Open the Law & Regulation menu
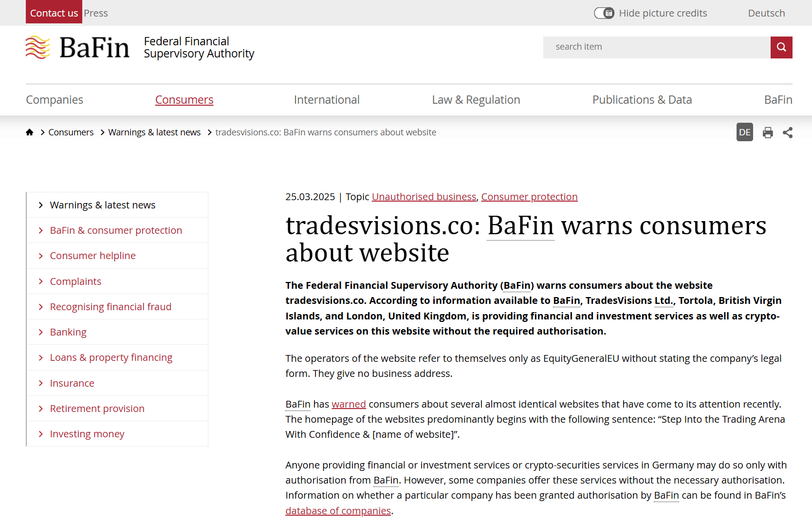The height and width of the screenshot is (523, 812). tap(476, 100)
